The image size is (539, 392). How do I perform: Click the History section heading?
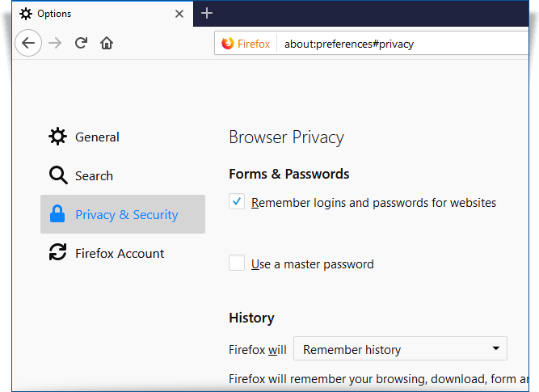[x=251, y=318]
